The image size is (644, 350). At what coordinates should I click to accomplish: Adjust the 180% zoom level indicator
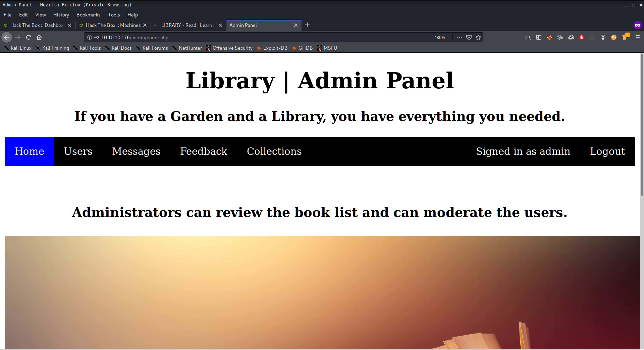click(x=440, y=37)
